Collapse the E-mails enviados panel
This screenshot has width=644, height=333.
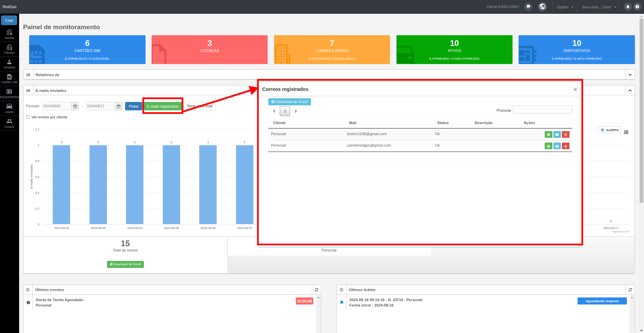tap(630, 90)
